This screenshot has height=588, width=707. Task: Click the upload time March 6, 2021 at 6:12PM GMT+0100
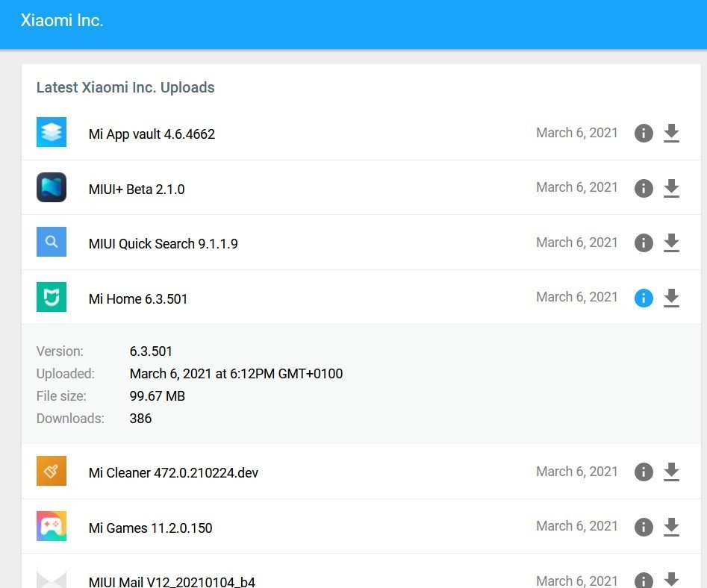236,374
